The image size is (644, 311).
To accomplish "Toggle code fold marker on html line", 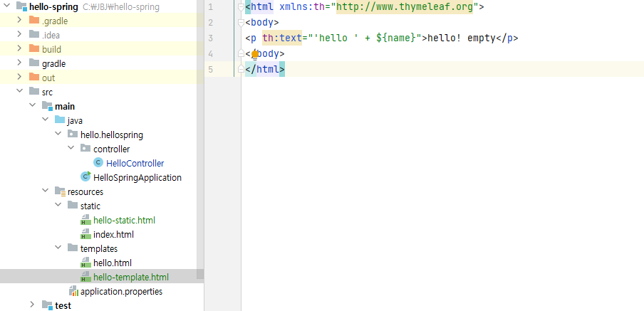I will coord(241,6).
